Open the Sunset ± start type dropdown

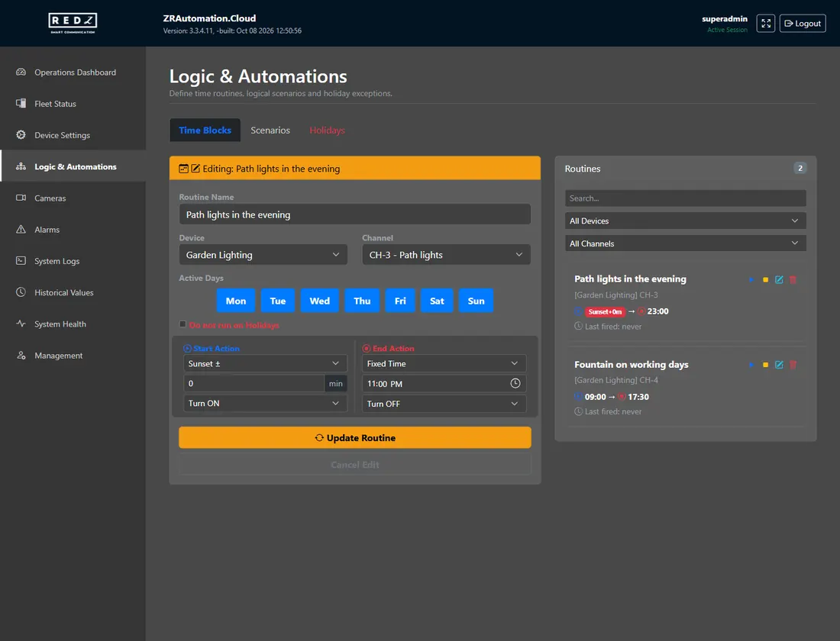265,363
